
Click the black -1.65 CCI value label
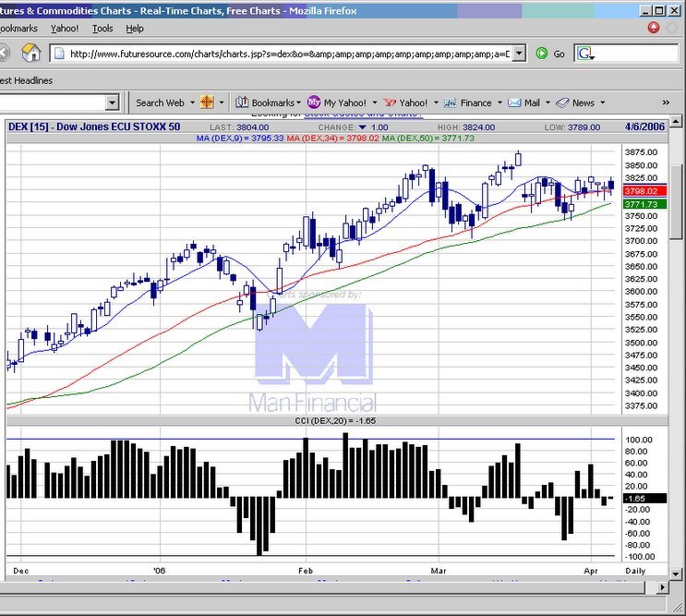point(644,499)
